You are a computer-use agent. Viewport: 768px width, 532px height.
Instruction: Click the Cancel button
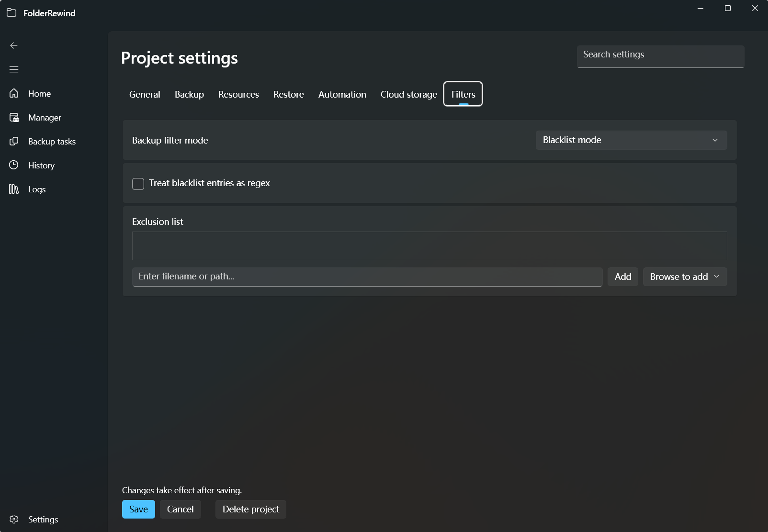181,510
